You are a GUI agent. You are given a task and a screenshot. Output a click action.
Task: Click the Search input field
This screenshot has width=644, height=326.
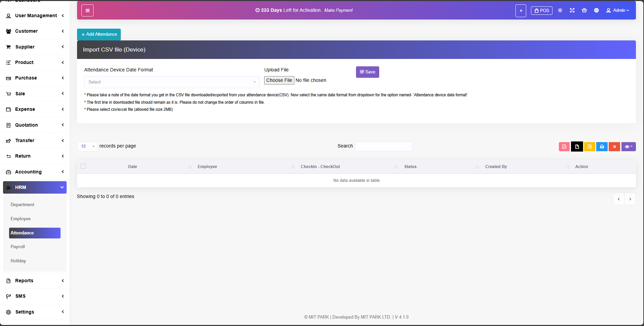coord(383,146)
